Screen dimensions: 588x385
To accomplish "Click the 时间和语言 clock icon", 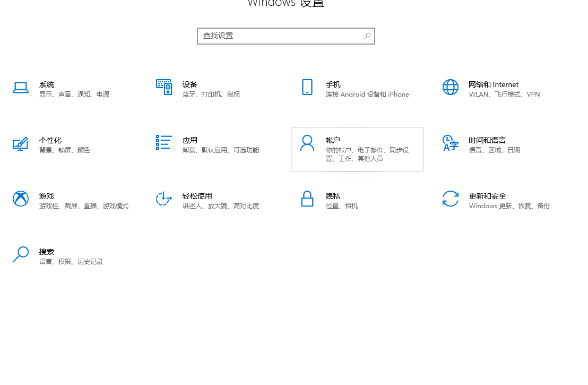I will pyautogui.click(x=450, y=143).
